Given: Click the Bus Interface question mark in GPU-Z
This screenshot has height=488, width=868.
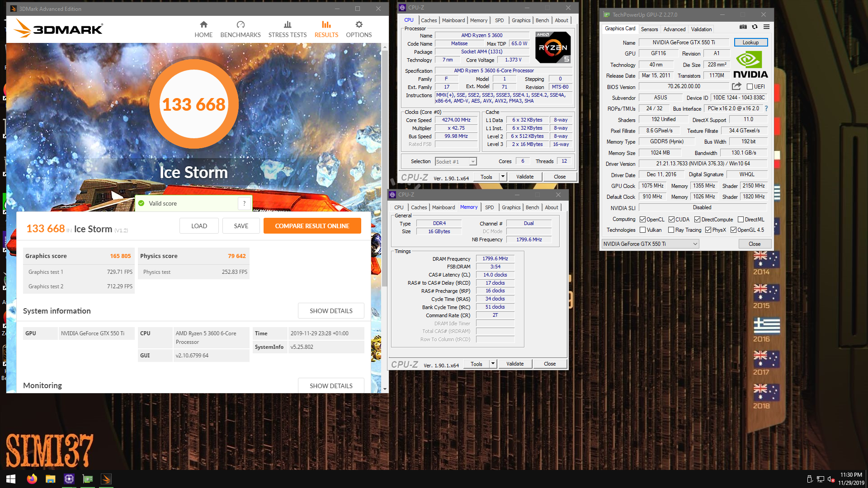Looking at the screenshot, I should (766, 108).
